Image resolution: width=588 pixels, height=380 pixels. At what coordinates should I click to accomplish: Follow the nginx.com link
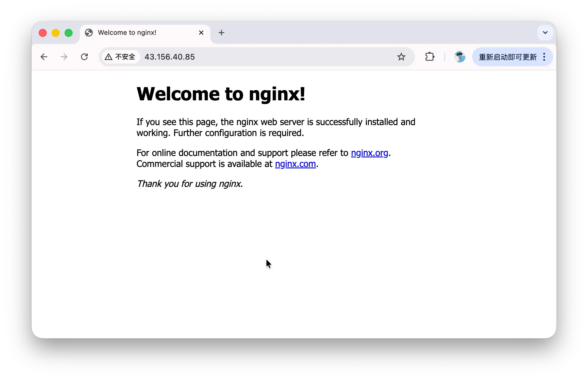point(295,164)
